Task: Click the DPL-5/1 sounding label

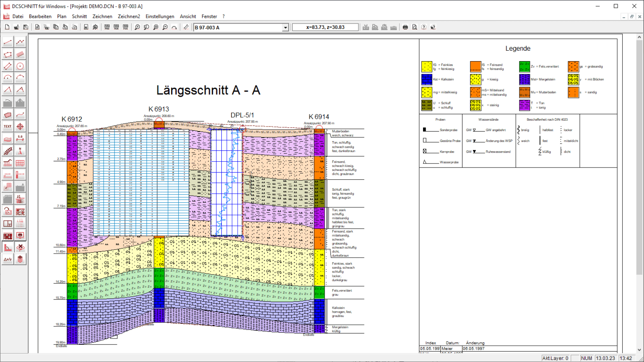Action: [242, 115]
